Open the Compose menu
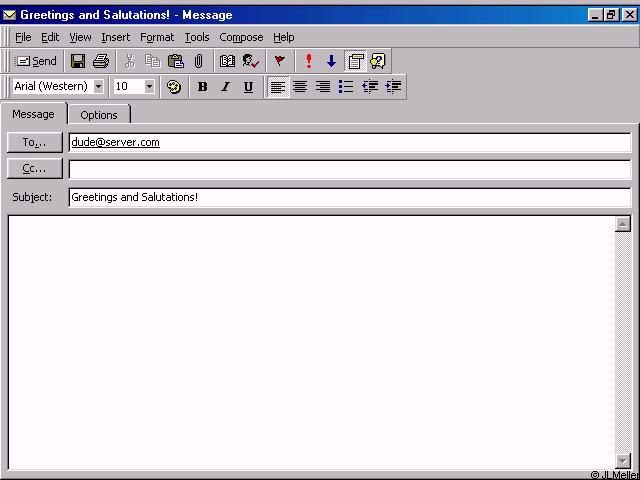The image size is (640, 480). 241,38
